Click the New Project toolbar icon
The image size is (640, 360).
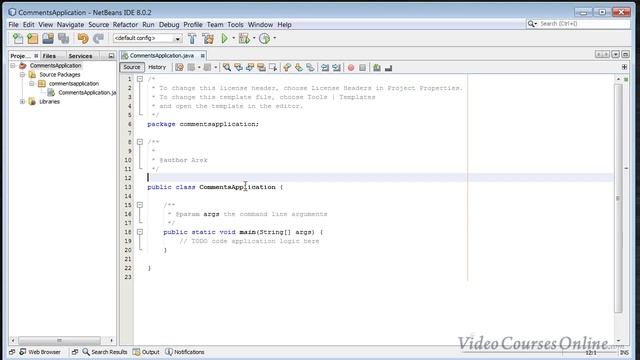(33, 38)
